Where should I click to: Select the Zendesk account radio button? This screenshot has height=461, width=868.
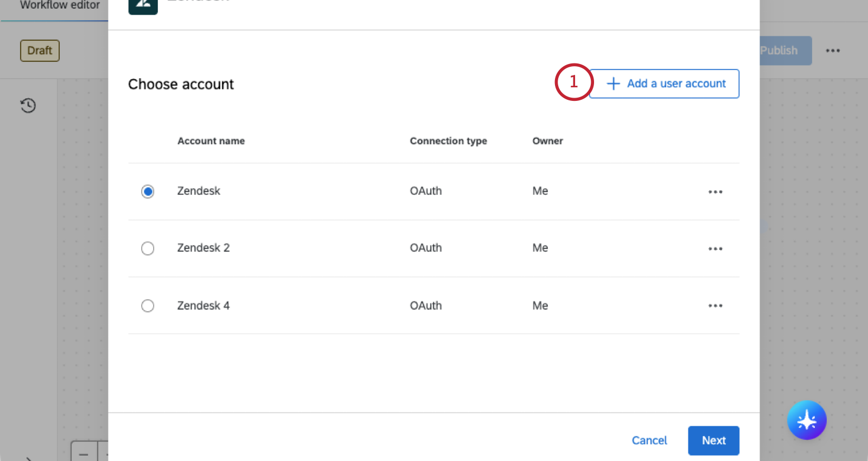click(148, 191)
